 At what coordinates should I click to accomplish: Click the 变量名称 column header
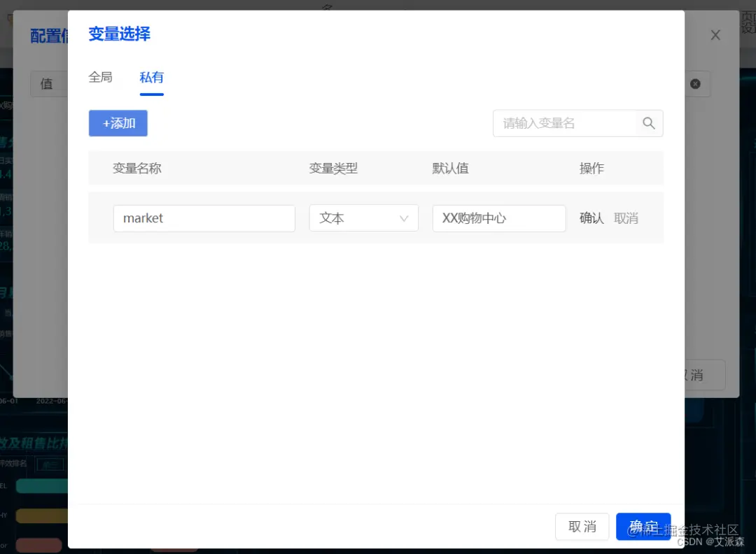137,168
